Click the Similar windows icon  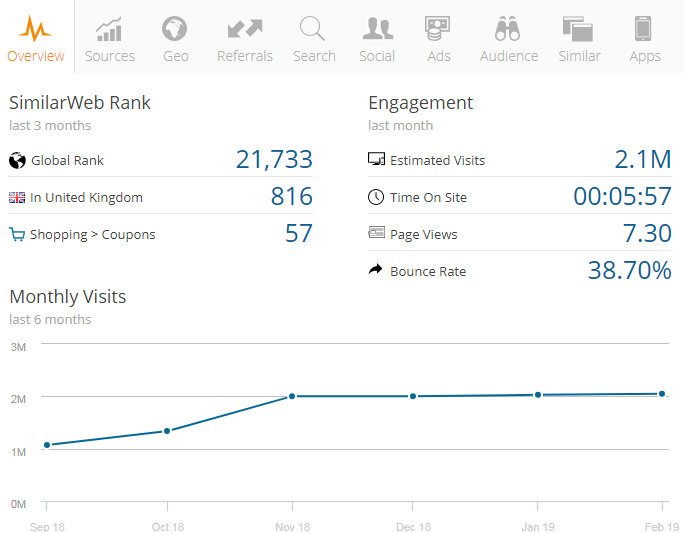point(578,29)
